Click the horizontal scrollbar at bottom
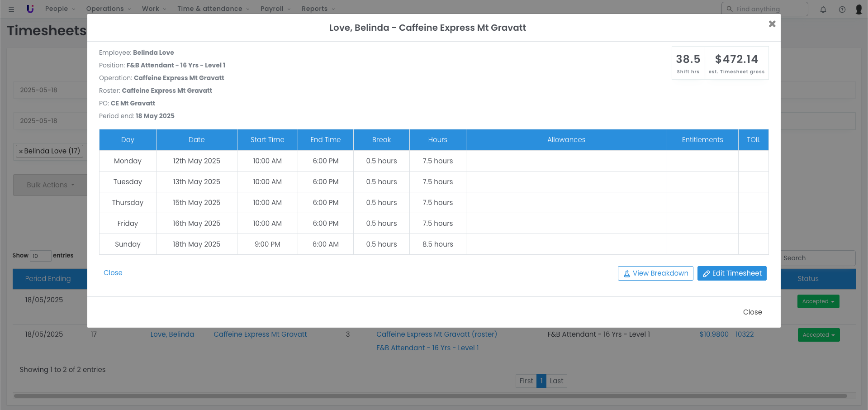Image resolution: width=868 pixels, height=410 pixels. point(430,396)
